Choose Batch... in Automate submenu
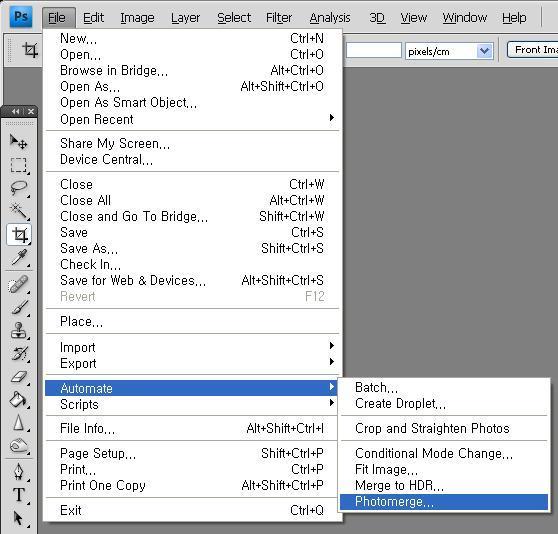Viewport: 558px width, 534px height. coord(444,387)
